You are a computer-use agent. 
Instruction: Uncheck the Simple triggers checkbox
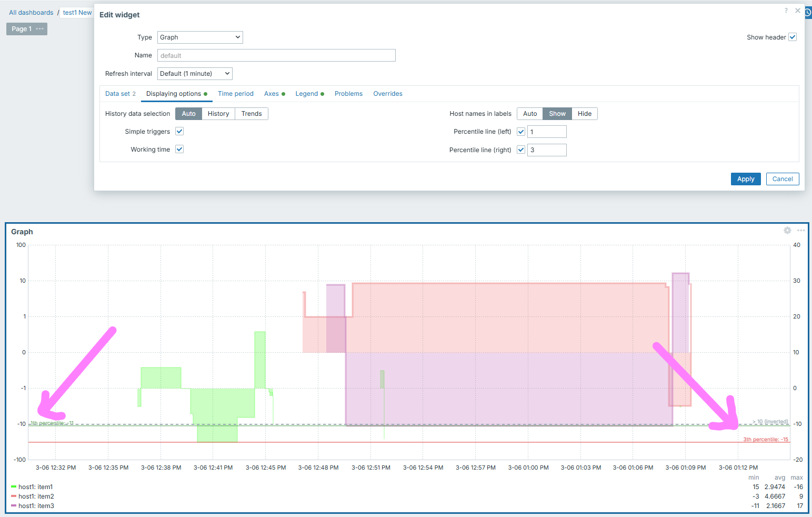179,132
